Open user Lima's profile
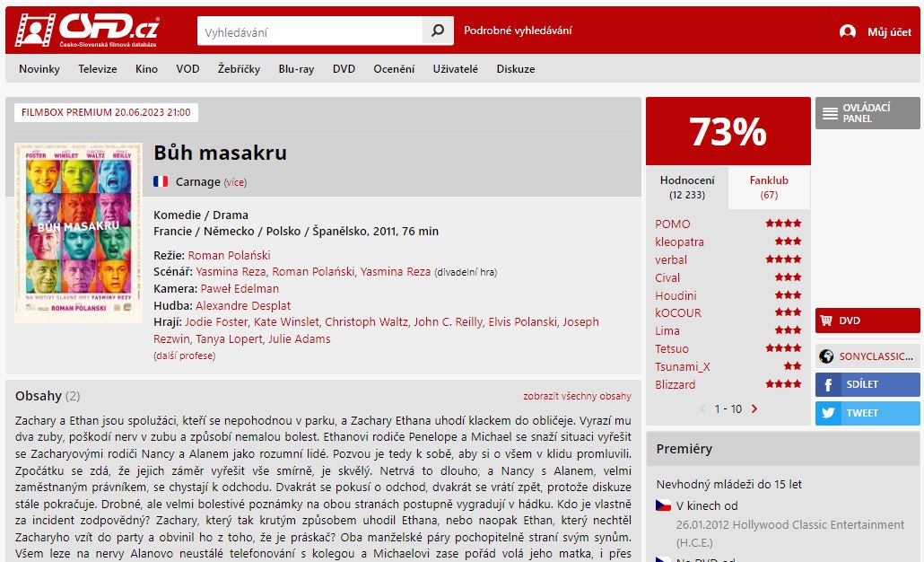This screenshot has height=562, width=924. pyautogui.click(x=667, y=331)
